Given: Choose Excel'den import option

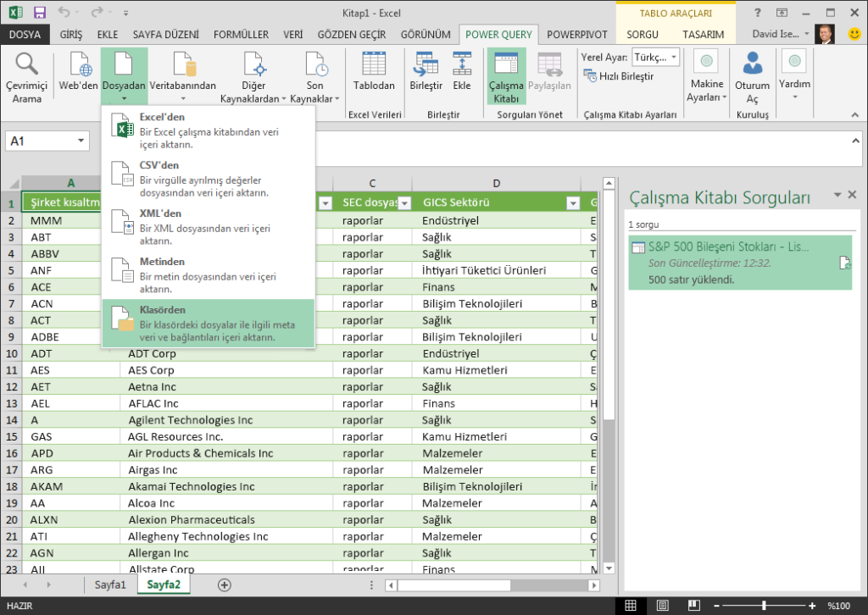Looking at the screenshot, I should (x=209, y=130).
